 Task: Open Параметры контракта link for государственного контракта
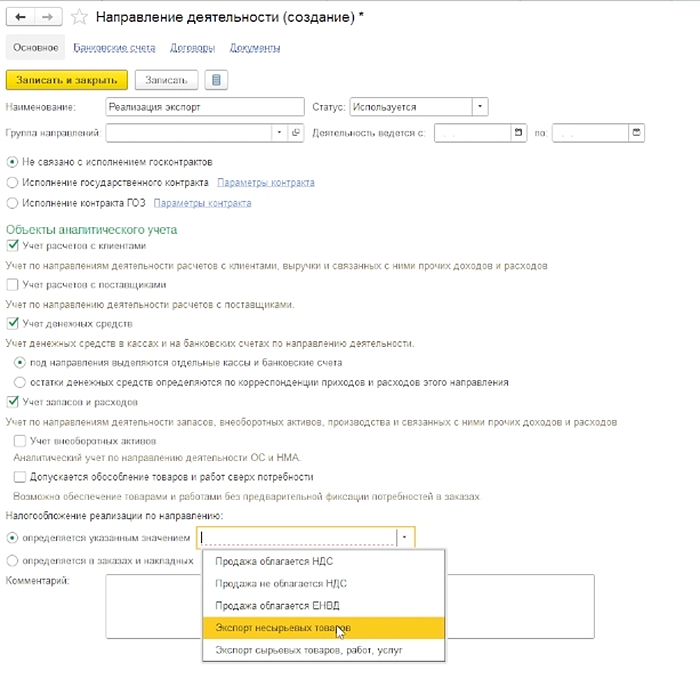(266, 183)
